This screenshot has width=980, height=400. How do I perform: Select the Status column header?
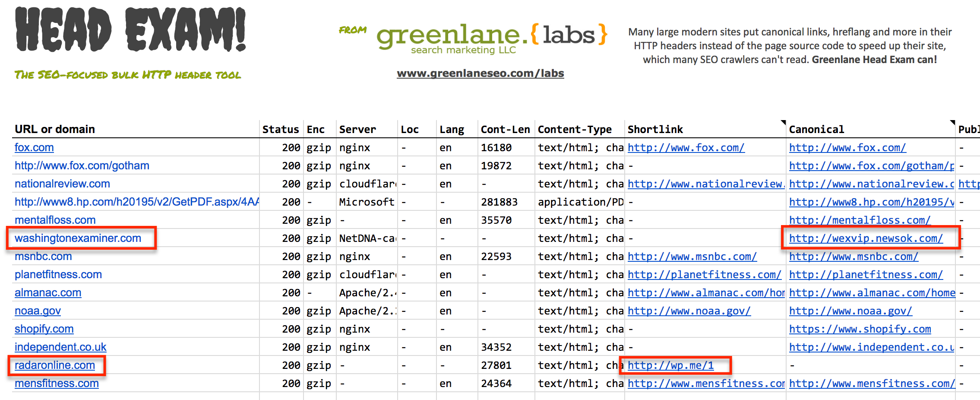281,129
